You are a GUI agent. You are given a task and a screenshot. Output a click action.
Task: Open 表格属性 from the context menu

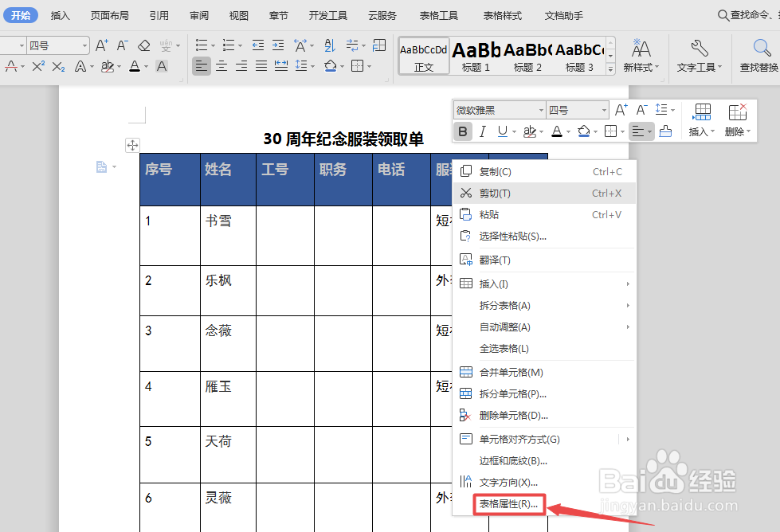click(508, 505)
